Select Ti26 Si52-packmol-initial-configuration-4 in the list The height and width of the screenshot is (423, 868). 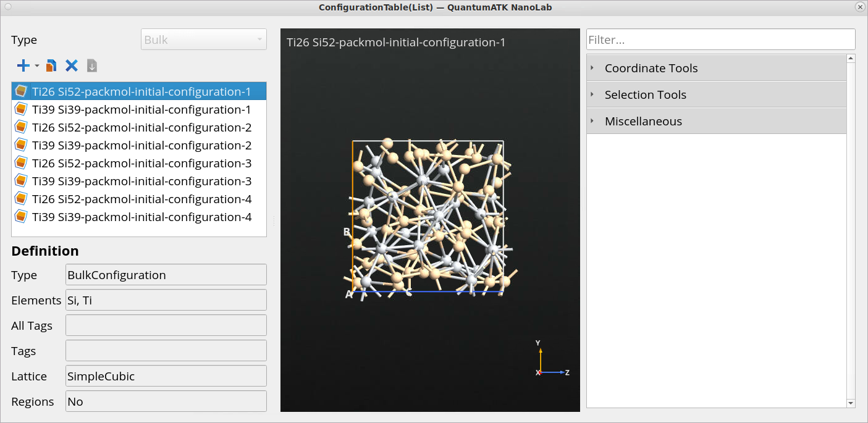pyautogui.click(x=139, y=199)
